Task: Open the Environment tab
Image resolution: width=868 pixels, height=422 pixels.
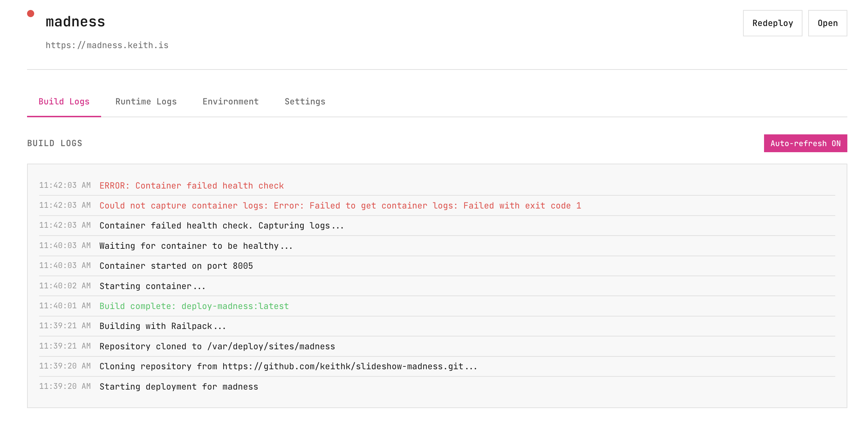Action: tap(230, 102)
